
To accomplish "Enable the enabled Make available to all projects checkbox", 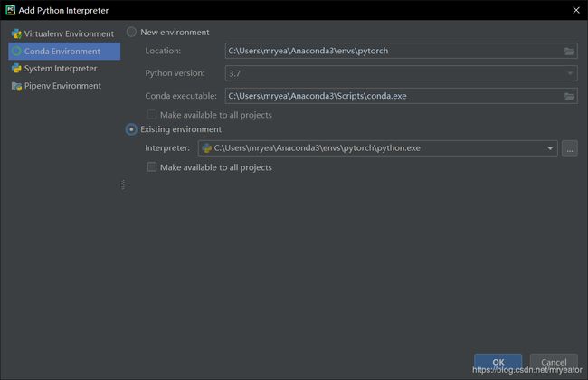I will pos(151,167).
